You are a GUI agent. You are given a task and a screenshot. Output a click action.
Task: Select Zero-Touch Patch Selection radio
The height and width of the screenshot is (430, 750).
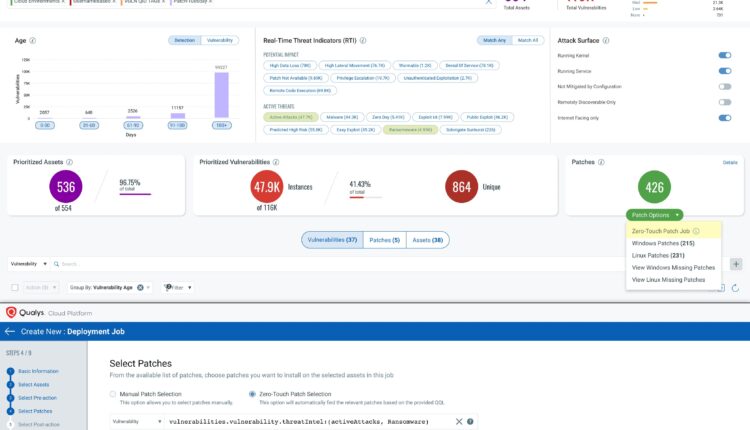[252, 394]
